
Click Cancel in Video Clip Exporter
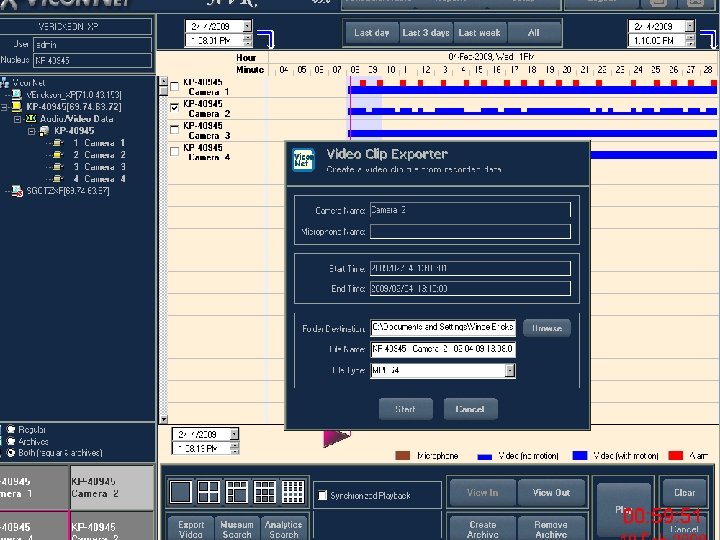470,409
